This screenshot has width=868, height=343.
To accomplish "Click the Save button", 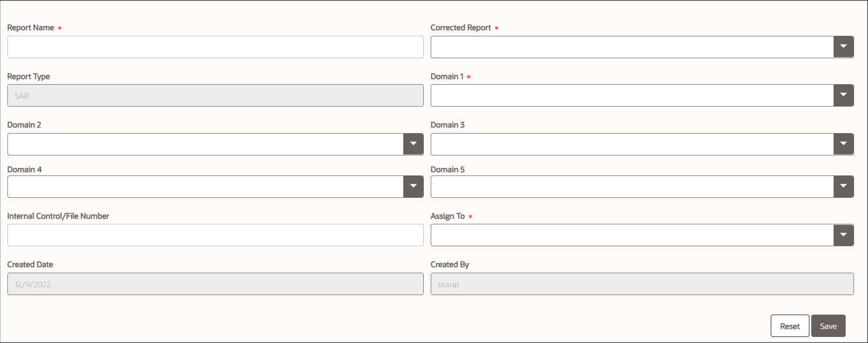I will tap(828, 326).
